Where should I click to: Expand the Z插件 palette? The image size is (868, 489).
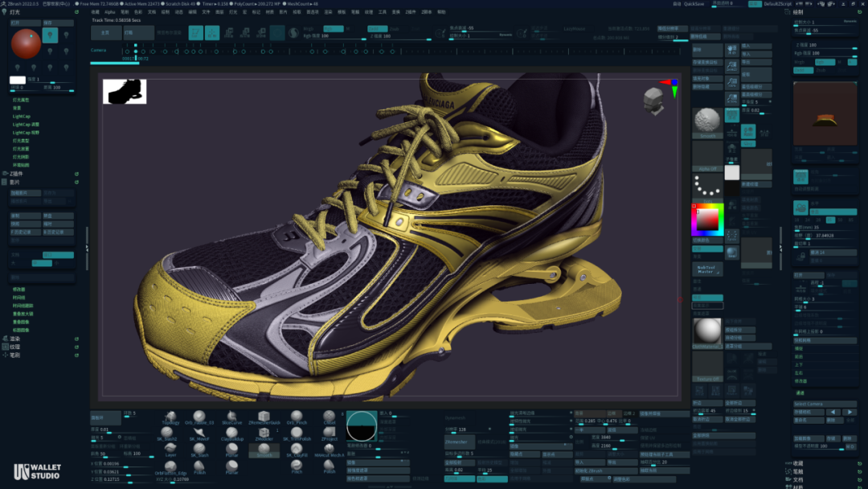(17, 174)
